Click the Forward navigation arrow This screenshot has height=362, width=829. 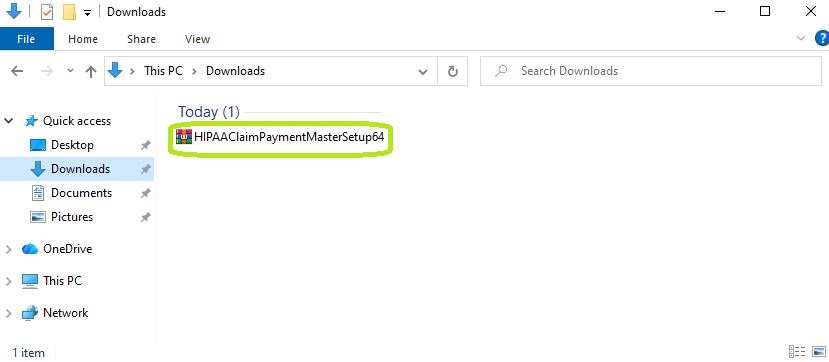point(47,71)
